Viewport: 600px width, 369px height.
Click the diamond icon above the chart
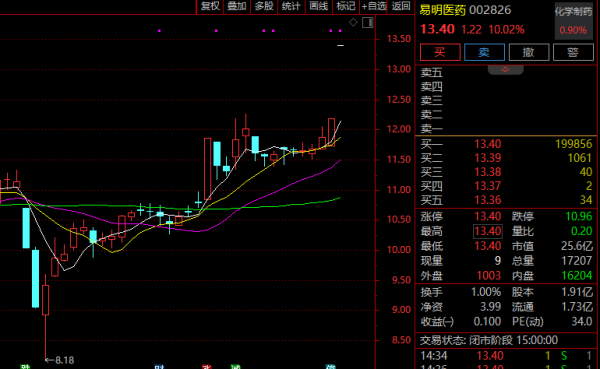(x=353, y=23)
